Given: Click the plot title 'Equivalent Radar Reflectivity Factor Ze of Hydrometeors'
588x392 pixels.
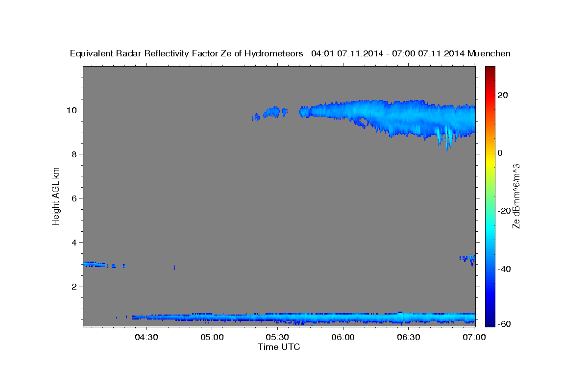Looking at the screenshot, I should [186, 53].
